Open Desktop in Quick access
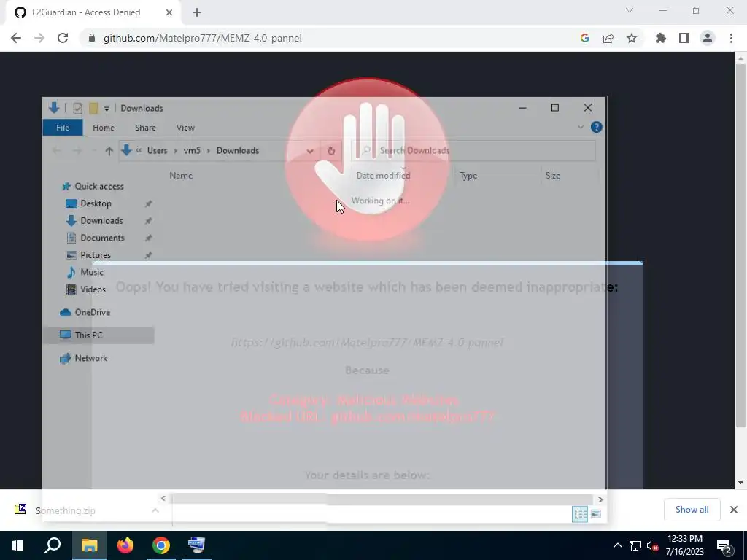The height and width of the screenshot is (560, 747). [96, 203]
